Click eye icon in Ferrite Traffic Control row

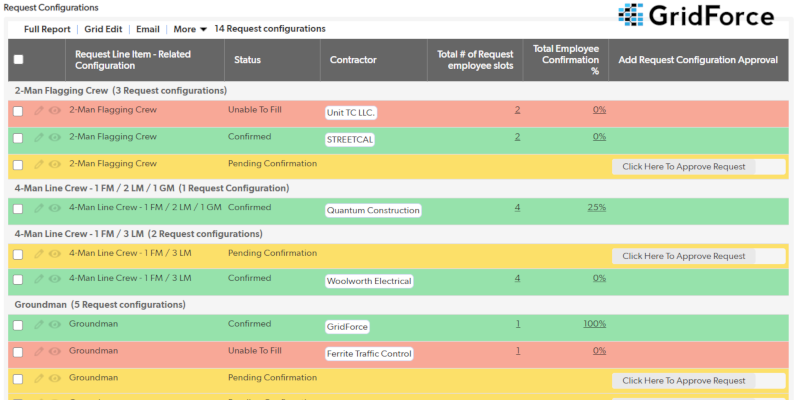click(x=55, y=352)
